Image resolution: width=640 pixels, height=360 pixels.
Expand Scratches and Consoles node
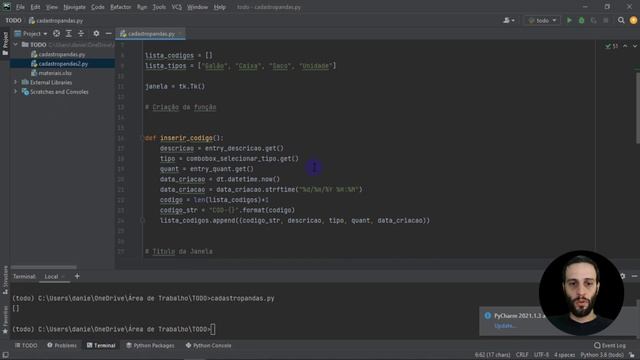coord(16,91)
